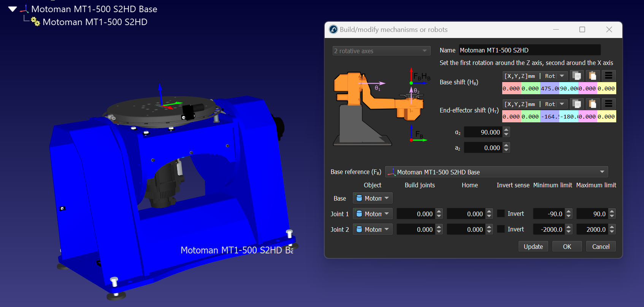Copy the End-effector shift pose values

pyautogui.click(x=577, y=104)
